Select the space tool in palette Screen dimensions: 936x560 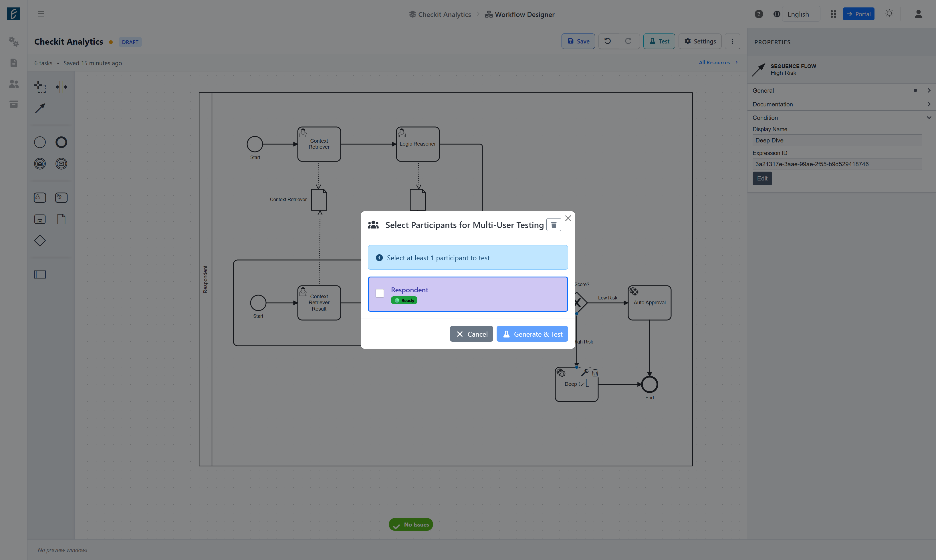[61, 87]
